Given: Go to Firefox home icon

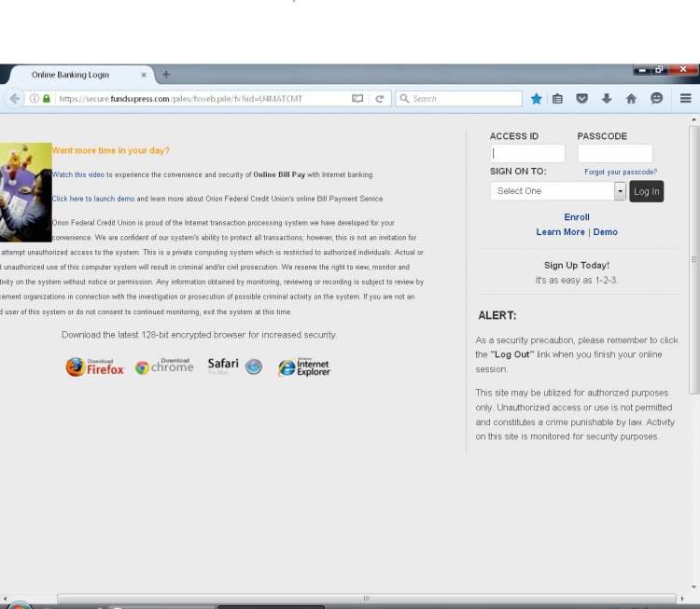Looking at the screenshot, I should coord(631,99).
